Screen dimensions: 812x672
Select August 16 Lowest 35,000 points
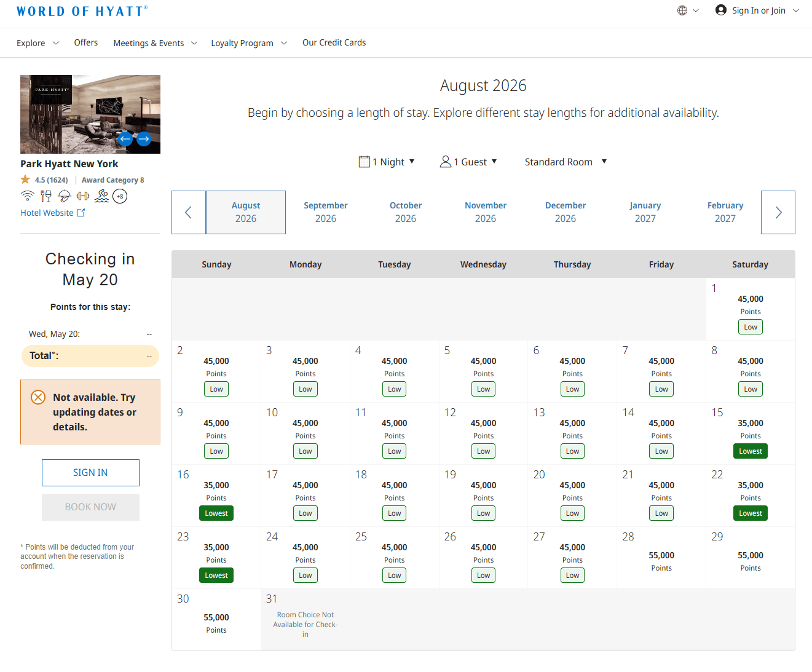point(216,496)
